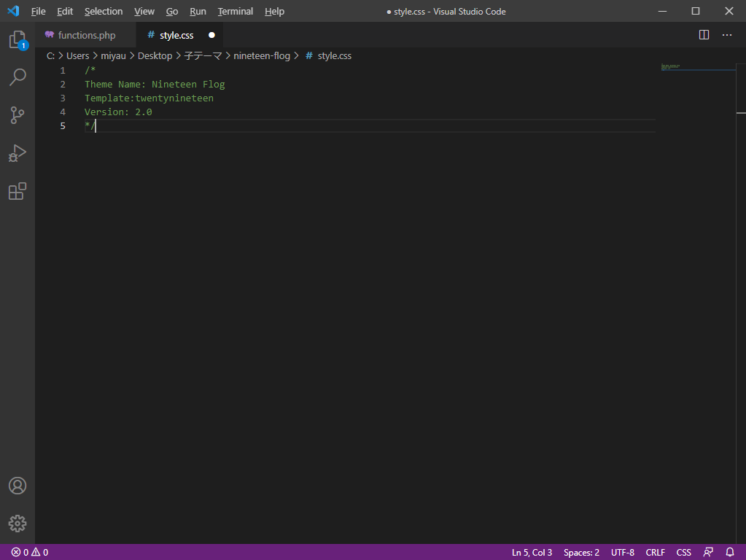The width and height of the screenshot is (746, 560).
Task: Open the Help menu
Action: (x=274, y=12)
